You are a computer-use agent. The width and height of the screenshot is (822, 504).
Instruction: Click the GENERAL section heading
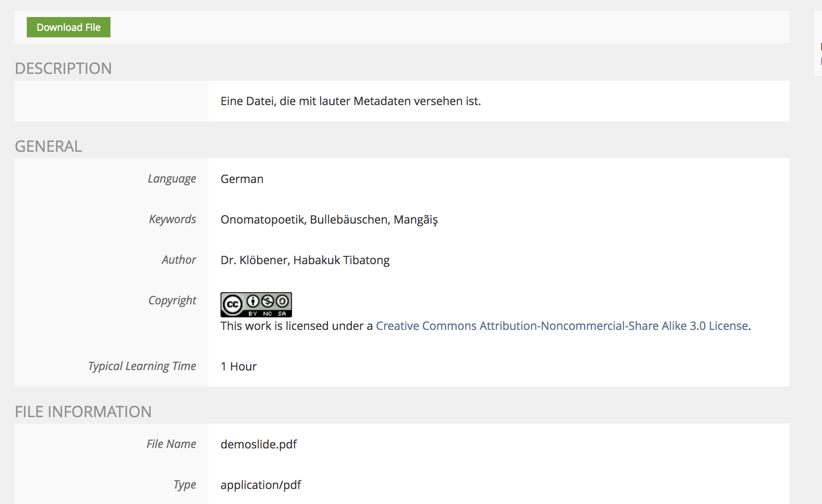click(x=48, y=146)
